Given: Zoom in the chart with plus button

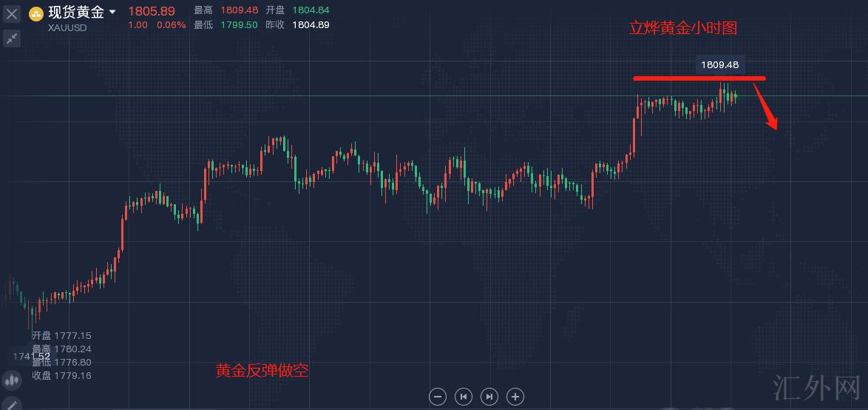Looking at the screenshot, I should point(515,397).
